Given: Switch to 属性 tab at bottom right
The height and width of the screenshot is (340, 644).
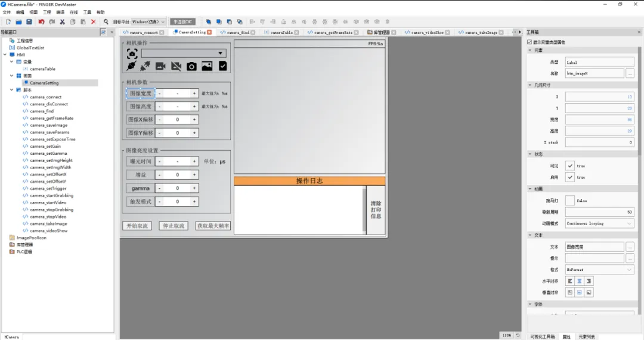Looking at the screenshot, I should click(566, 336).
